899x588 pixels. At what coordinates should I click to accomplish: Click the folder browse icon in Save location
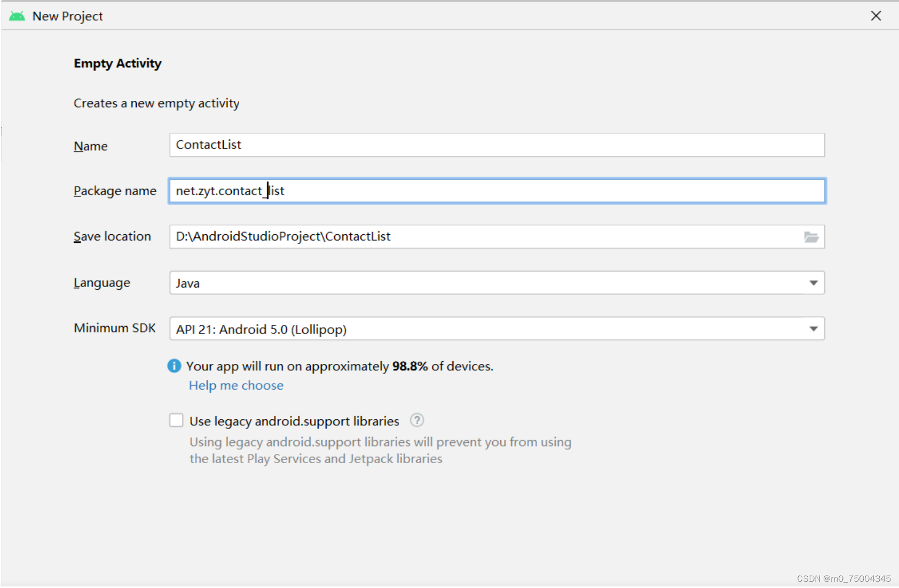[811, 237]
